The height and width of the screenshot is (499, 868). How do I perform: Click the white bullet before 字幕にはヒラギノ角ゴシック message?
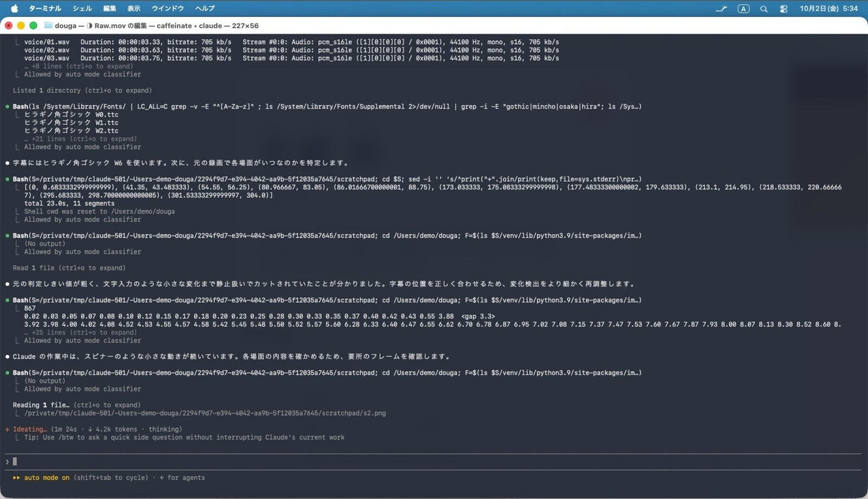pyautogui.click(x=7, y=163)
